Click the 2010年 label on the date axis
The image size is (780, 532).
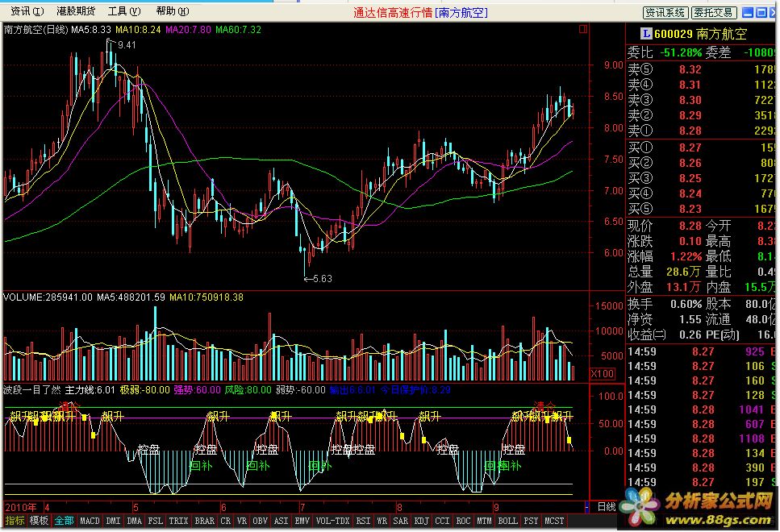click(x=20, y=508)
